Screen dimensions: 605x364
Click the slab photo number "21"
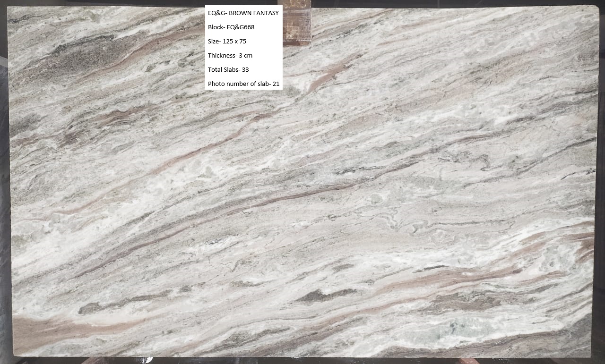[x=276, y=84]
